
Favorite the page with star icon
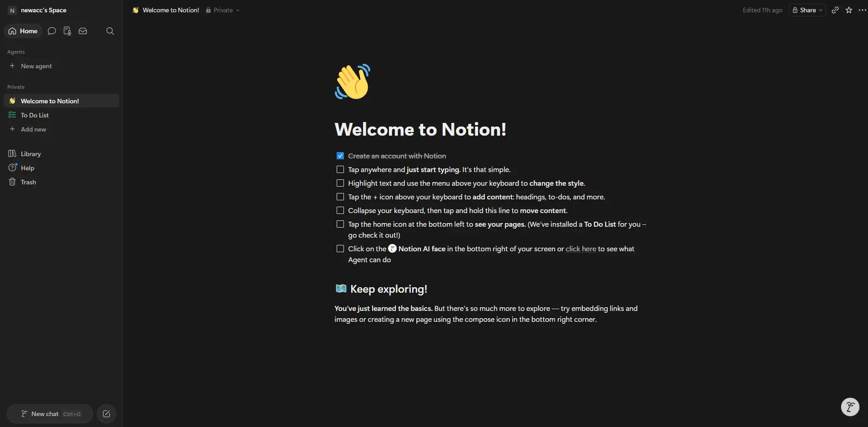coord(849,10)
